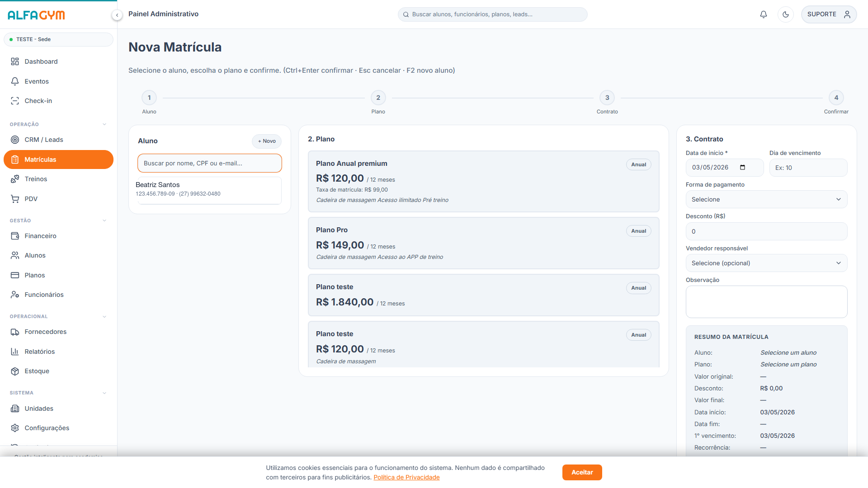Collapse the SISTEMA sidebar section
This screenshot has height=488, width=868.
(104, 393)
